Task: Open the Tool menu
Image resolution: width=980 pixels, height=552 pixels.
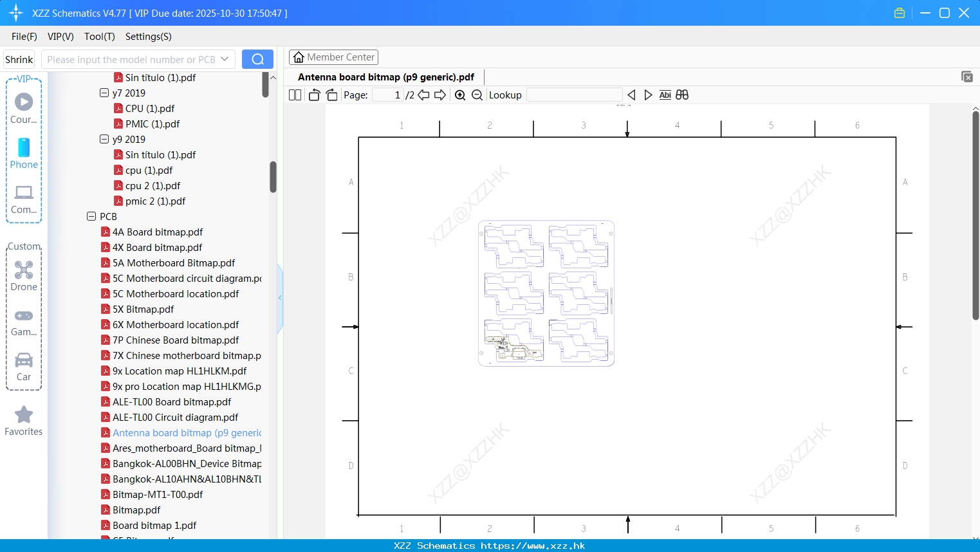Action: point(99,37)
